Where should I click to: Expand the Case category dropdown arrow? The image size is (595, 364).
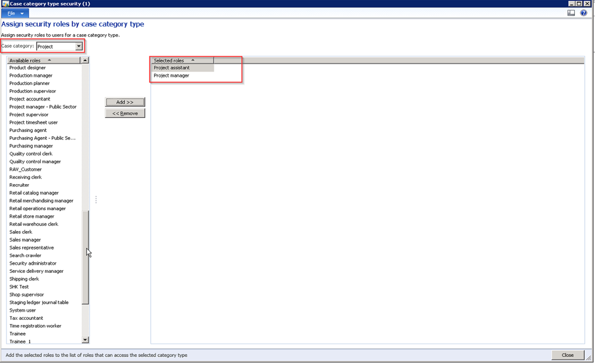79,46
